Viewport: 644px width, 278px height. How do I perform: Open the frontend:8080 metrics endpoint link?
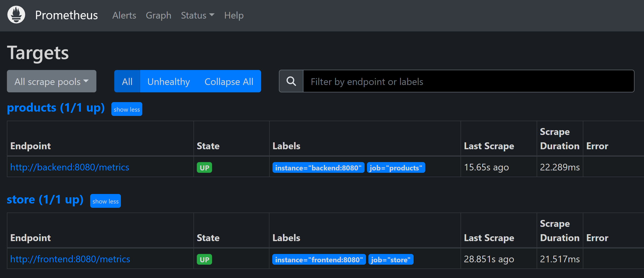(x=70, y=259)
